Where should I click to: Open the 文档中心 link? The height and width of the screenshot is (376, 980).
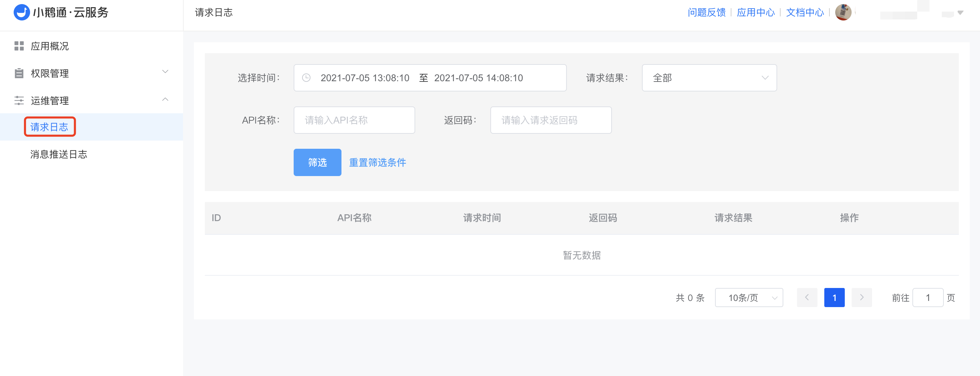coord(804,12)
